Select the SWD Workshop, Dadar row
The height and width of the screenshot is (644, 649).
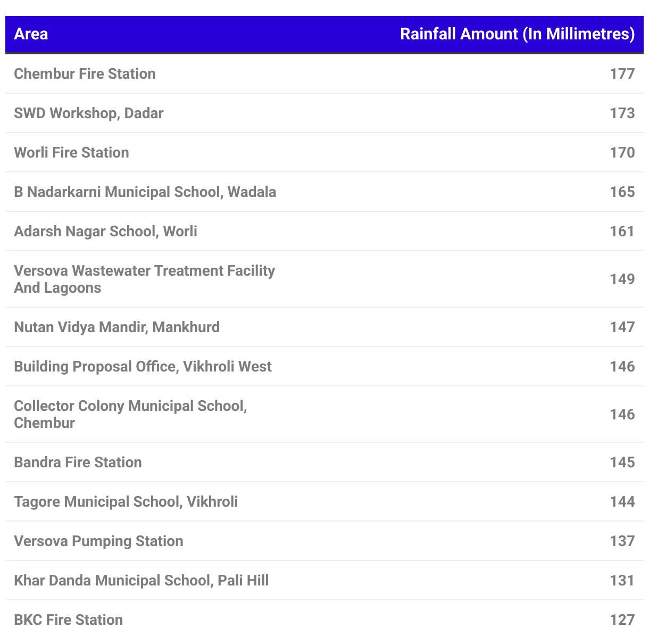click(x=324, y=113)
